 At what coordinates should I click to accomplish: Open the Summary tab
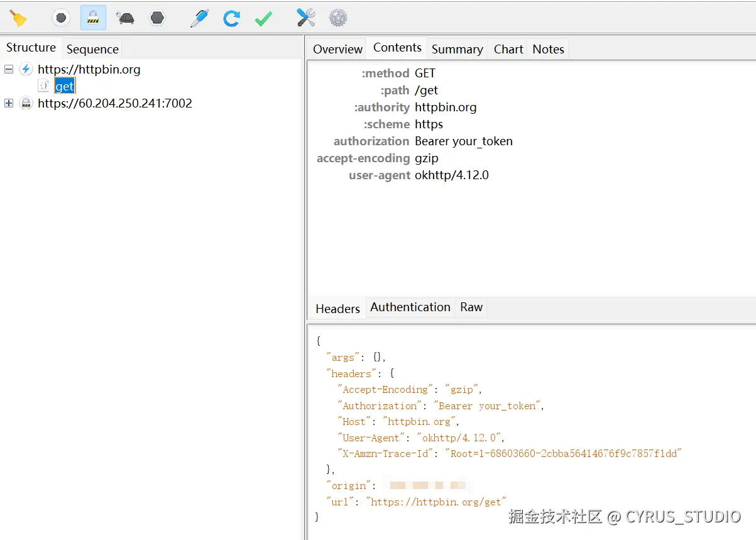[457, 49]
